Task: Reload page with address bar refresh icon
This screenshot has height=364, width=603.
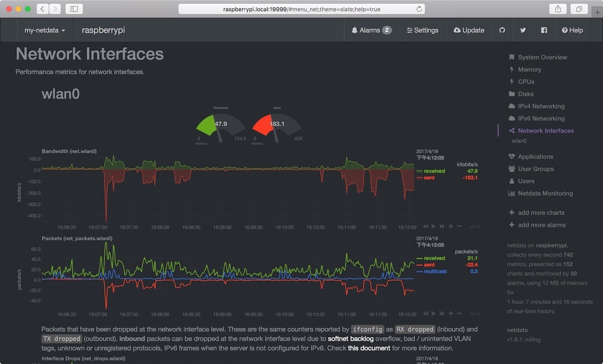Action: pos(419,9)
